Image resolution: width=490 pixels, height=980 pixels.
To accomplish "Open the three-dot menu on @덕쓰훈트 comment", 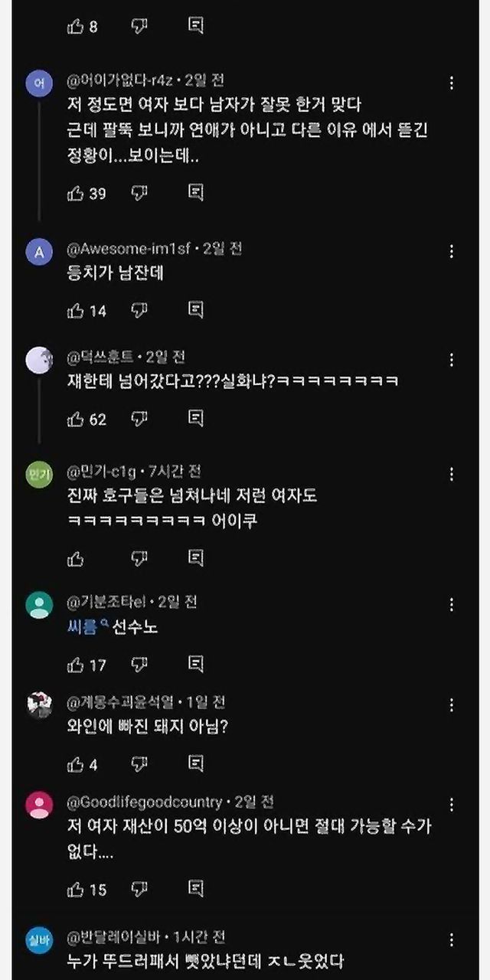I will tap(452, 359).
